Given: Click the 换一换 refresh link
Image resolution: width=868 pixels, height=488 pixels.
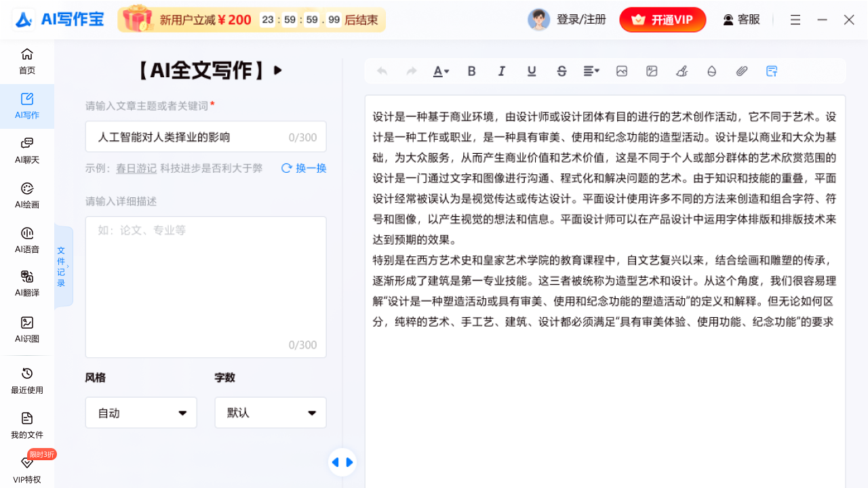Looking at the screenshot, I should pos(303,168).
